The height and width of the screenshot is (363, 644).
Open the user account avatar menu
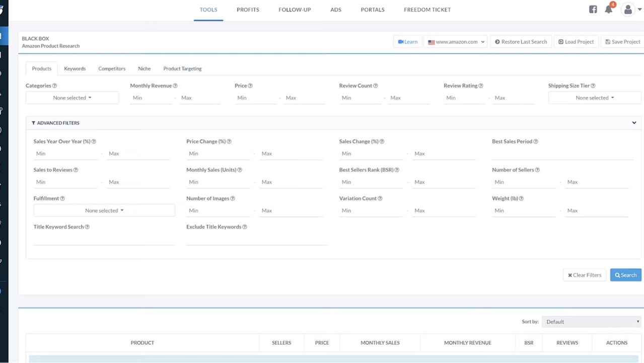(x=628, y=10)
